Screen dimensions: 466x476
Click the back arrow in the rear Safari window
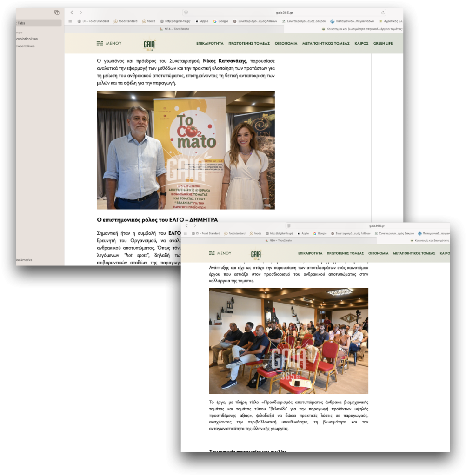coord(72,13)
